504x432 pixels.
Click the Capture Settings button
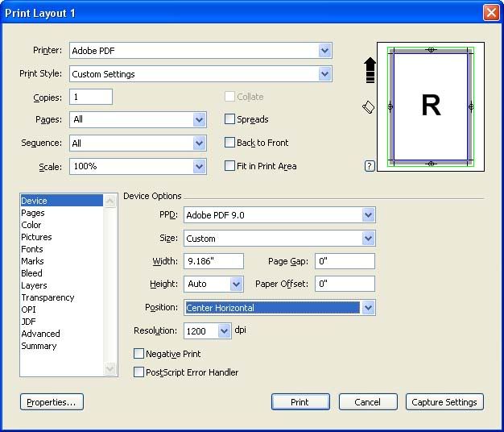[444, 402]
